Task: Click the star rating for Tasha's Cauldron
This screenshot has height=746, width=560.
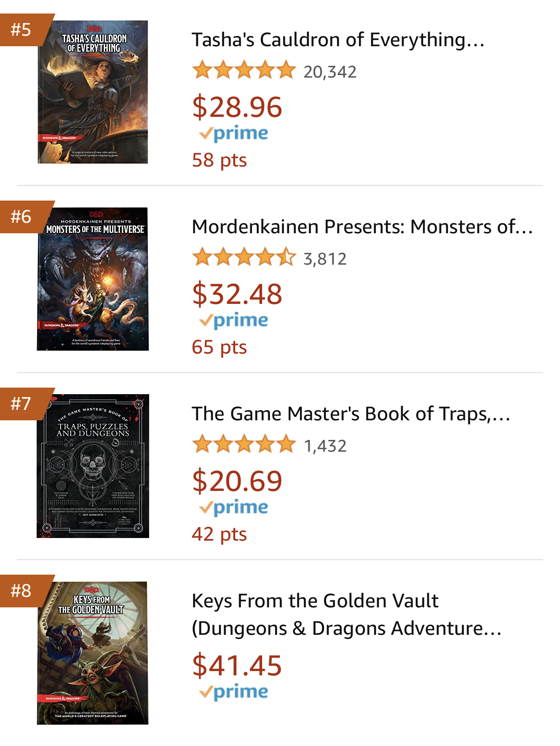Action: click(x=244, y=71)
